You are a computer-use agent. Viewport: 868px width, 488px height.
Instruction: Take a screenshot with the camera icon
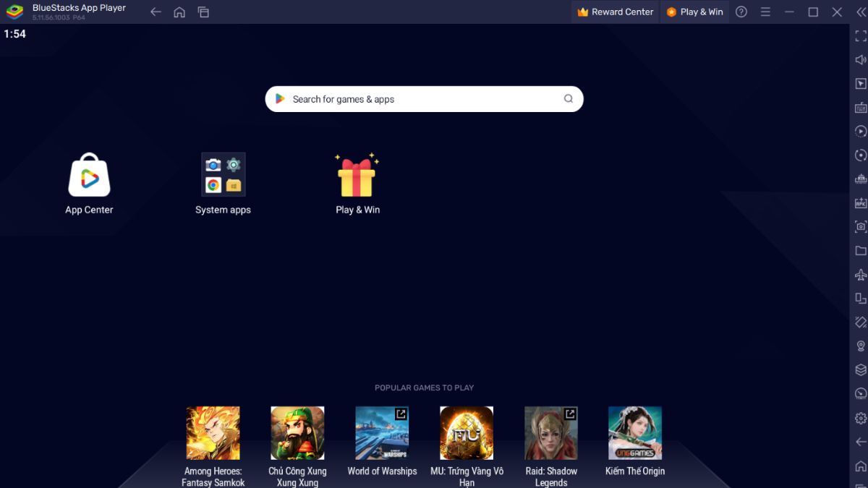click(x=861, y=227)
